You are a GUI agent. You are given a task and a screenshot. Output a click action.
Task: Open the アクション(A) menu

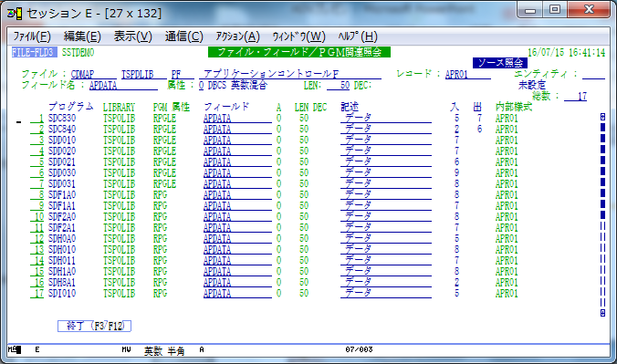[x=237, y=36]
